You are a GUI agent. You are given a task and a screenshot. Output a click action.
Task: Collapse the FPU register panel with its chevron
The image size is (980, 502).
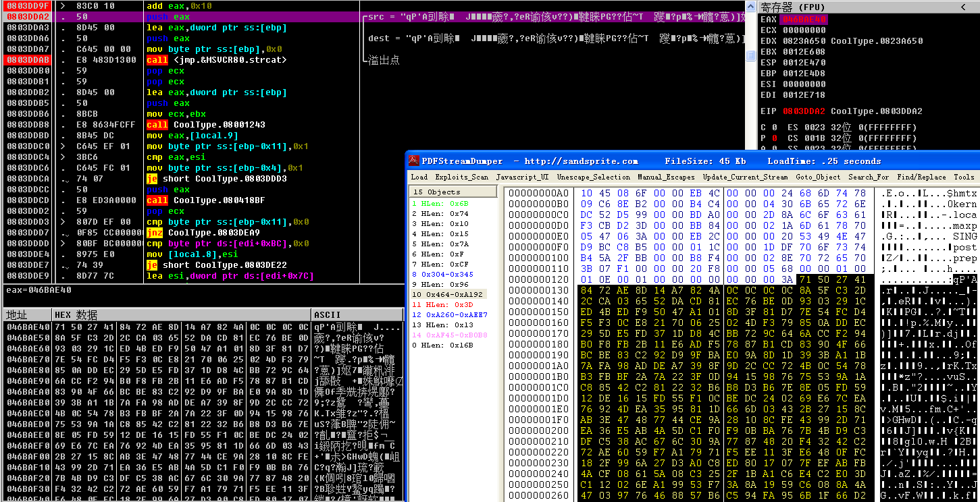(964, 6)
